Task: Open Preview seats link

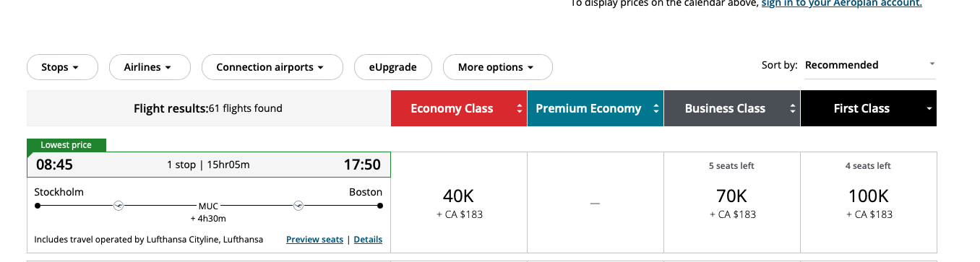Action: pos(314,240)
